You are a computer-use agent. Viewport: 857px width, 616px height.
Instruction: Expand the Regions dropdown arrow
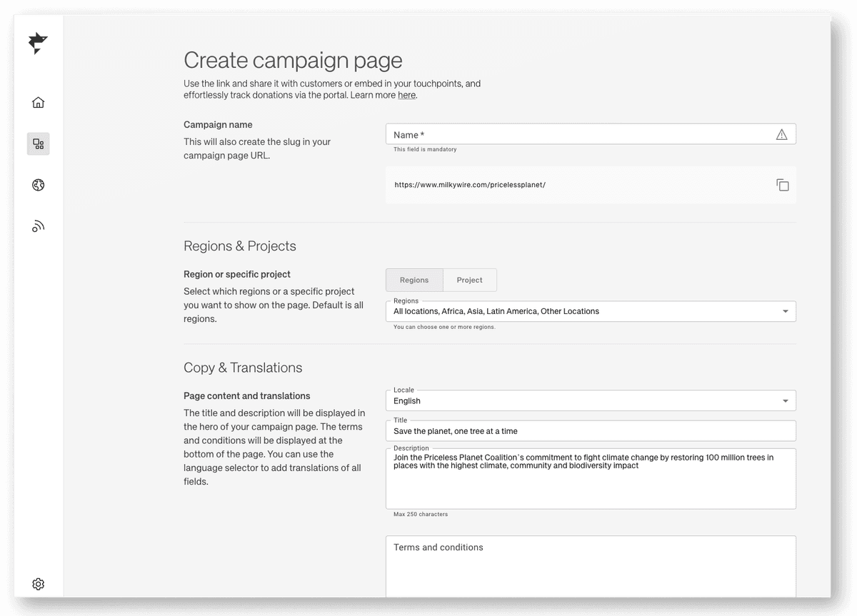pyautogui.click(x=786, y=311)
